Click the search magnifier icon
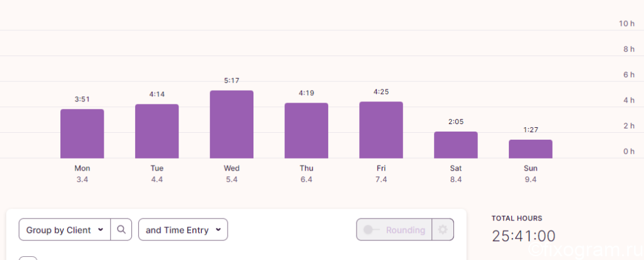Viewport: 644px width, 260px height. [121, 230]
